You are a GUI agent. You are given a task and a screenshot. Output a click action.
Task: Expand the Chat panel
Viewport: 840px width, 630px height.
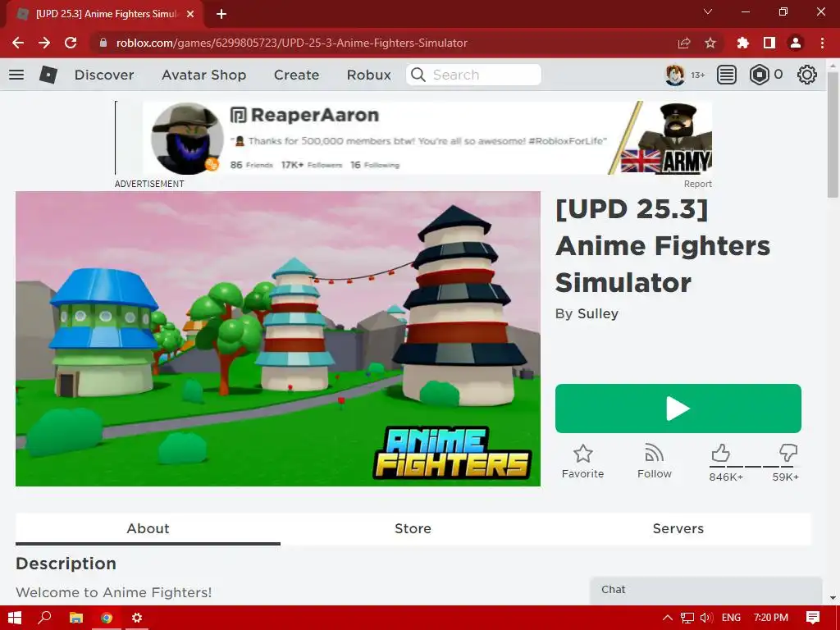coord(705,590)
